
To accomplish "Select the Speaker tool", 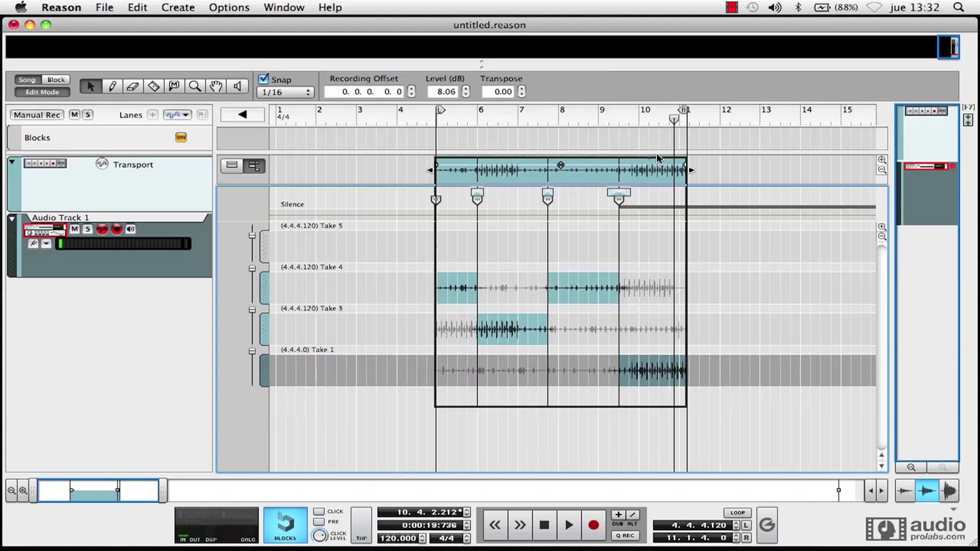I will [x=237, y=86].
